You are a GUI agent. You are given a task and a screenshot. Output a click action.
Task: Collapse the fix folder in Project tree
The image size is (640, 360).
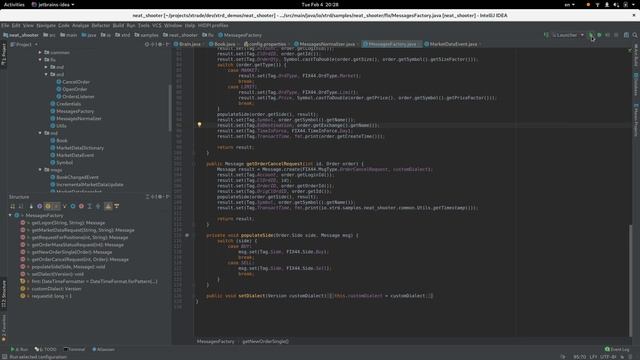coord(40,60)
